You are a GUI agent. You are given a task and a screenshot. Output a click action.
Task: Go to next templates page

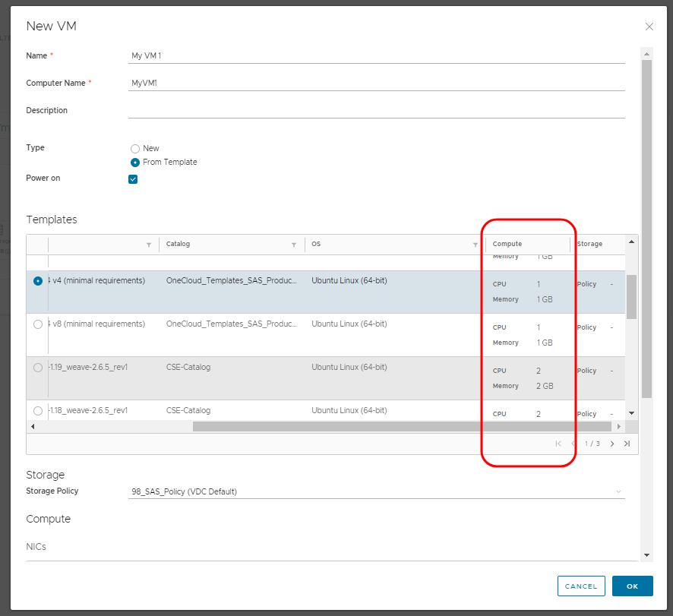pyautogui.click(x=612, y=444)
